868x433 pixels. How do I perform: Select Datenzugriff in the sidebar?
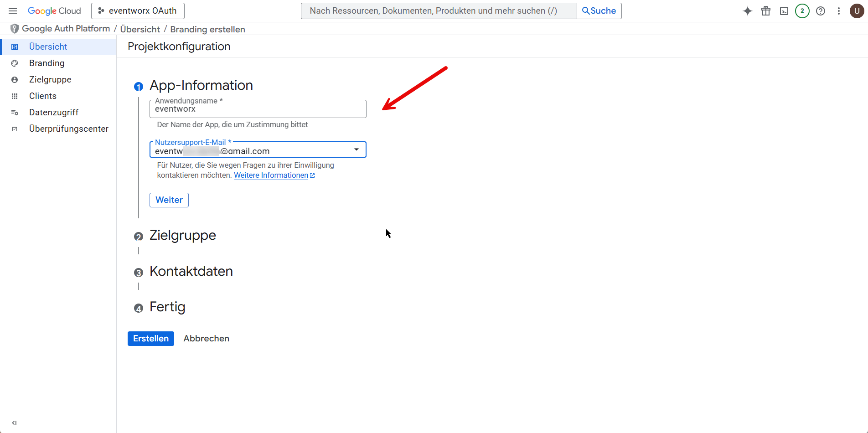click(x=58, y=113)
